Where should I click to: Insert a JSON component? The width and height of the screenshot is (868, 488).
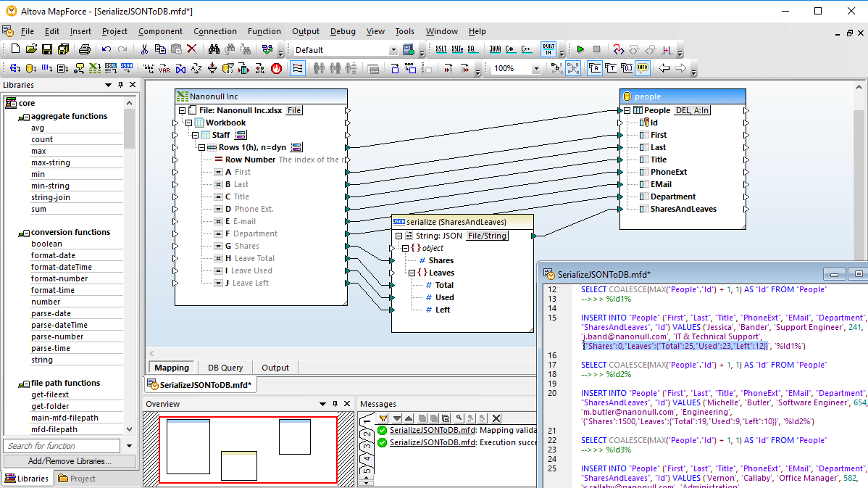pos(127,68)
